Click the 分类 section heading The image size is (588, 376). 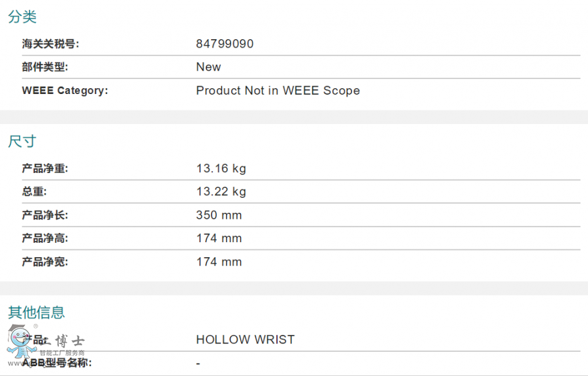(x=22, y=17)
